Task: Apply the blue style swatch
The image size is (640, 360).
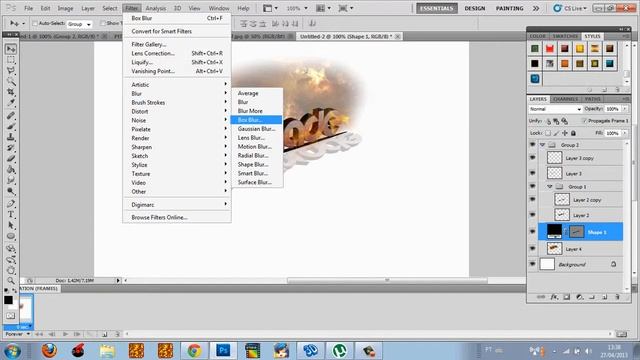Action: (x=535, y=78)
